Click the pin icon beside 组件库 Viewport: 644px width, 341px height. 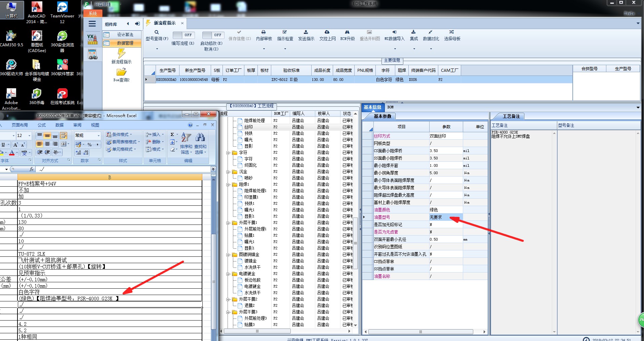pyautogui.click(x=137, y=24)
